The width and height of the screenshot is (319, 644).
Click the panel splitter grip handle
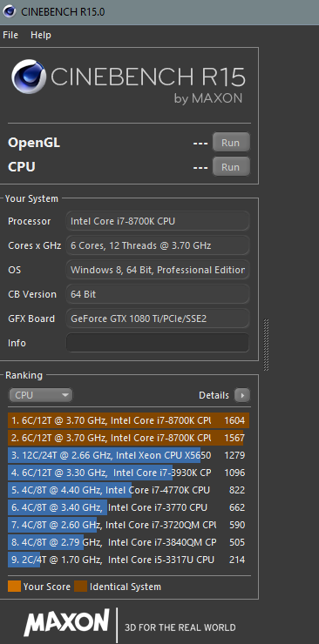point(266,345)
